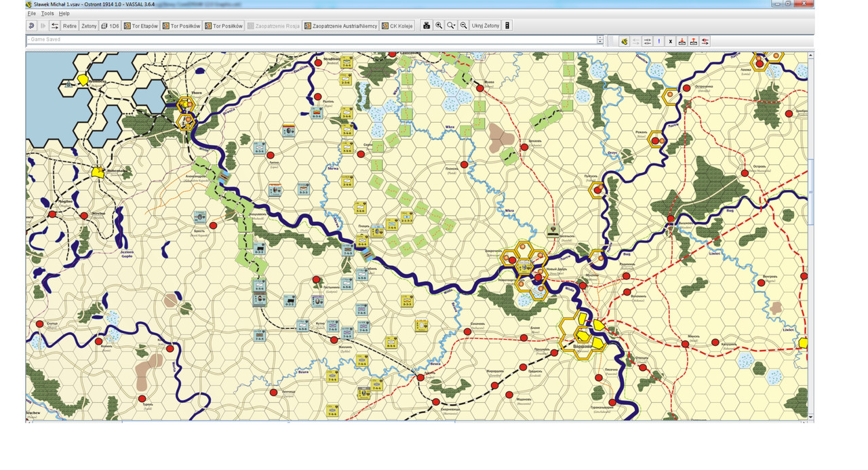Click the zoom out magnifier icon

tap(464, 26)
